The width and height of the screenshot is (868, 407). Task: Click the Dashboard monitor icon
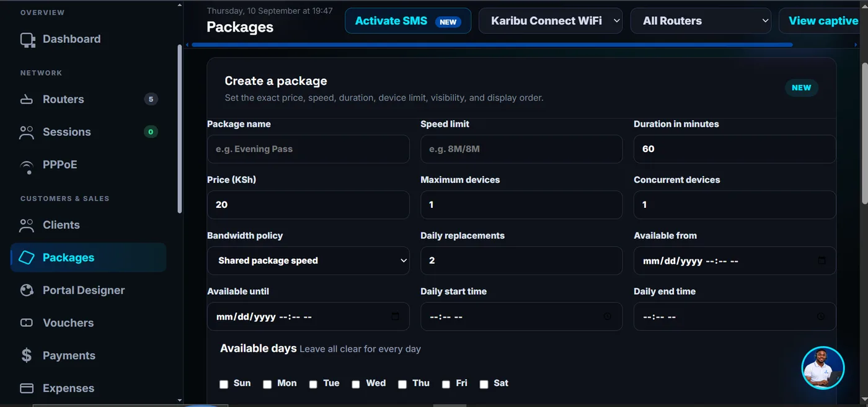(27, 40)
